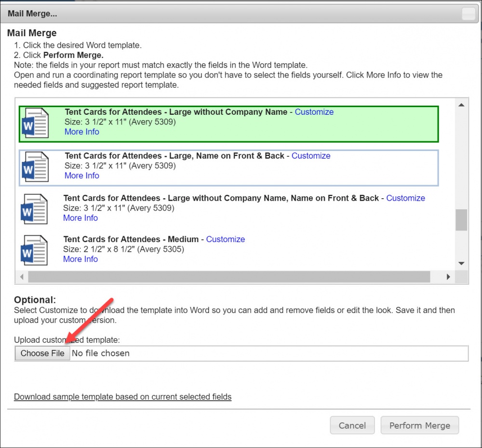Click Word icon for Large, Name on Front & Back

[35, 167]
